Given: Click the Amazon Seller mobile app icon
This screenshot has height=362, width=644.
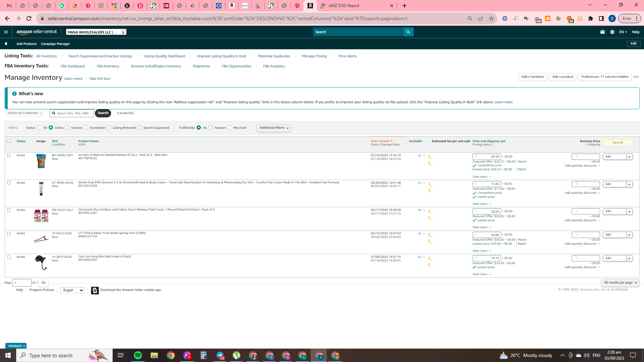Looking at the screenshot, I should 95,291.
